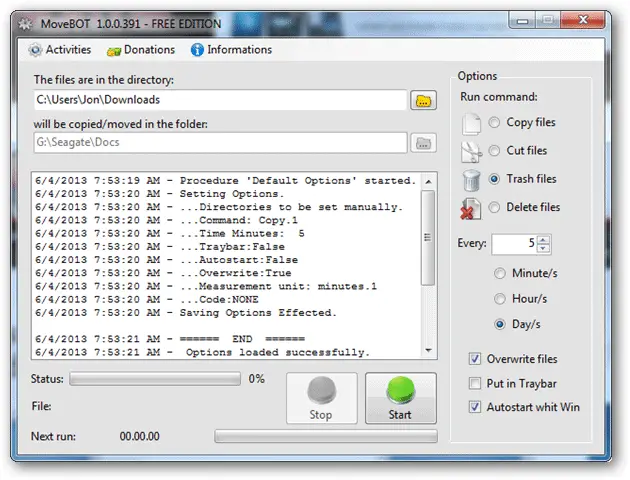Click the log line Options loaded successfully
The height and width of the screenshot is (480, 630).
pyautogui.click(x=202, y=352)
